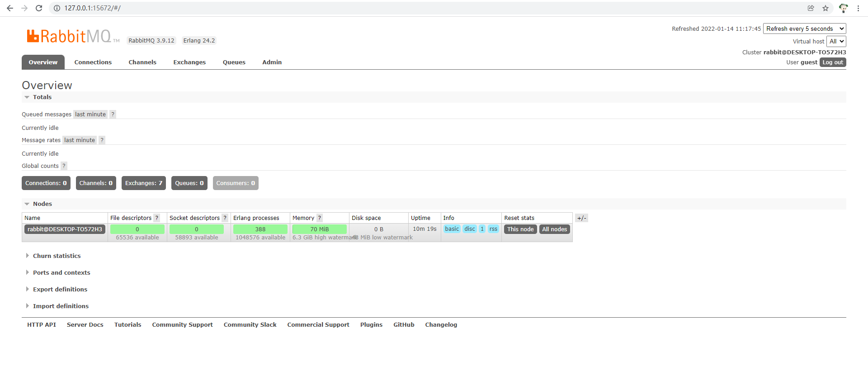Click the Erlang 24.2 version label

pos(199,41)
